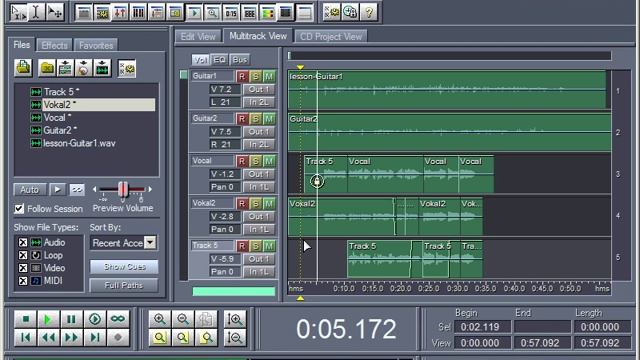The height and width of the screenshot is (360, 640).
Task: Open In 1L input selector for Track 5
Action: click(259, 272)
